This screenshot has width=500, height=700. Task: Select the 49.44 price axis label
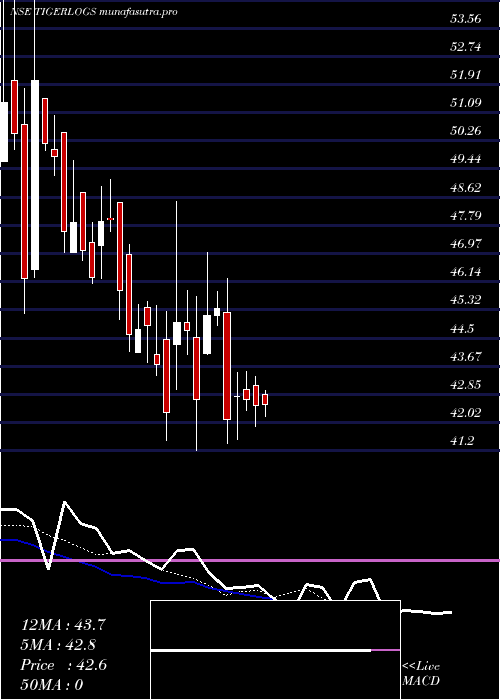pos(466,159)
